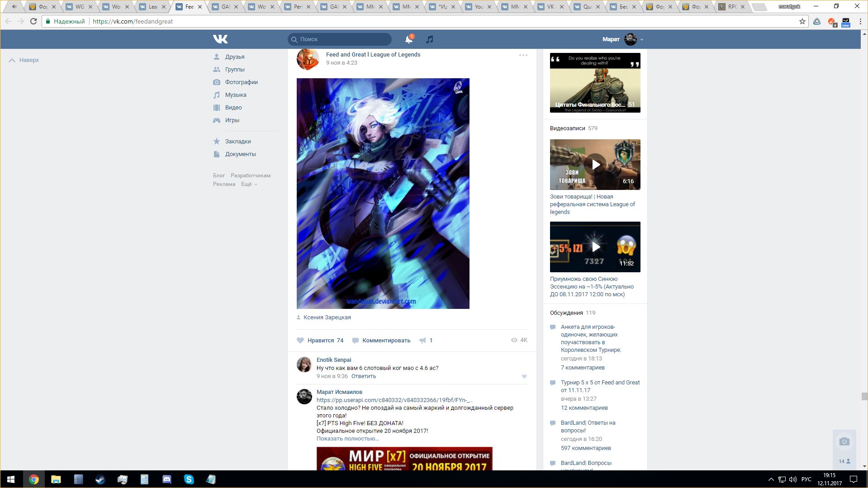Open Музыка in the left sidebar
The width and height of the screenshot is (868, 488).
tap(236, 95)
